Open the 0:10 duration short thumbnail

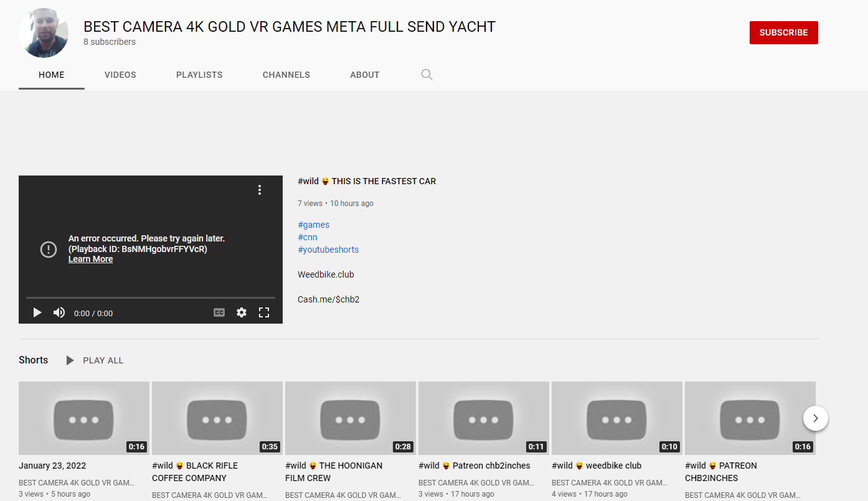pyautogui.click(x=617, y=418)
